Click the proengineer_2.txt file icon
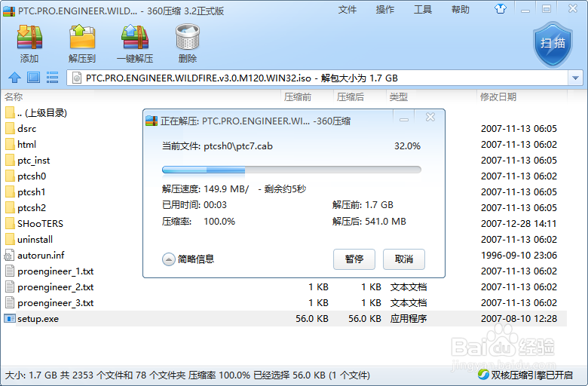Screen dimensions: 588x386 [10, 287]
